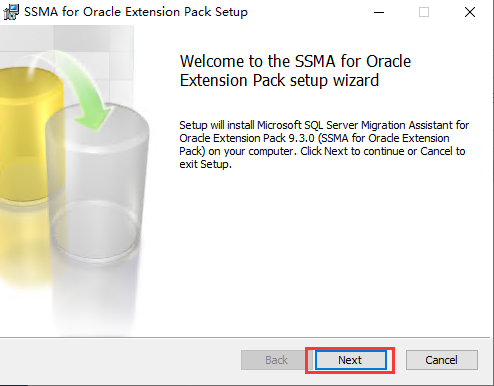Image resolution: width=494 pixels, height=386 pixels.
Task: Click the Cancel button
Action: [441, 360]
